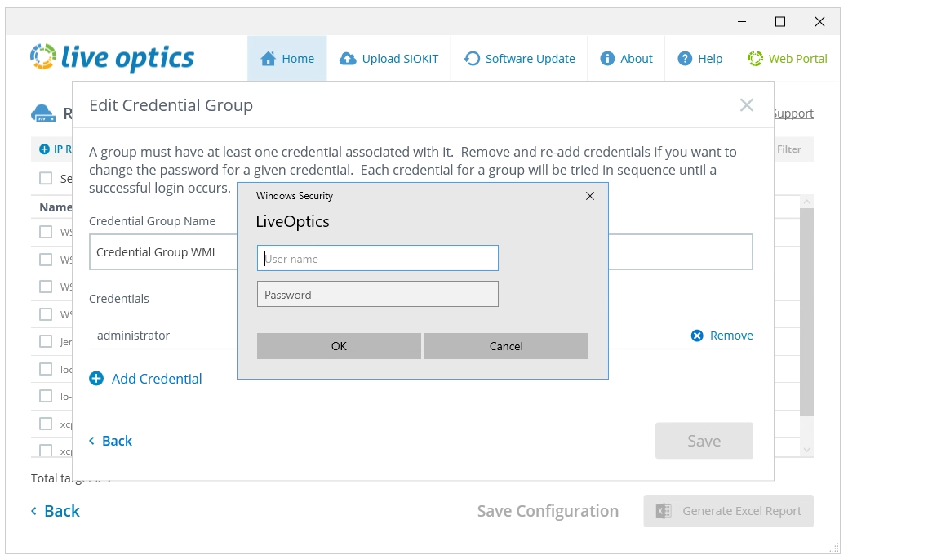Click the 'Name' column header

click(56, 207)
